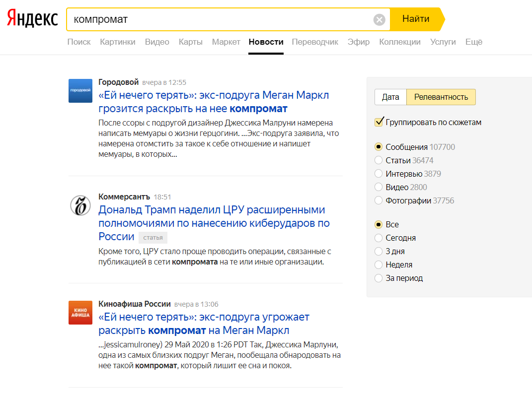Switch to the Поиск tab
532x398 pixels.
[x=79, y=42]
